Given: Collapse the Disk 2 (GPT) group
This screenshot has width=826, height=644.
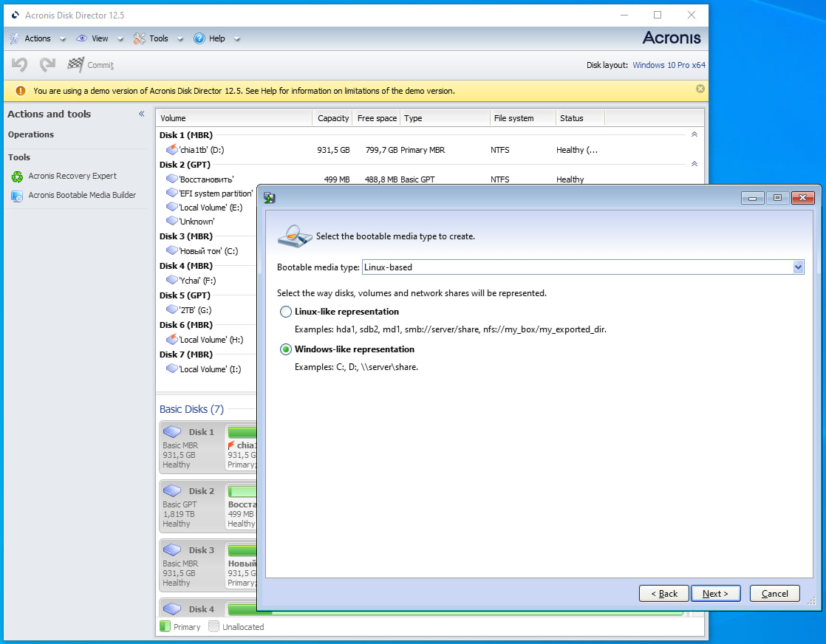Looking at the screenshot, I should (694, 164).
